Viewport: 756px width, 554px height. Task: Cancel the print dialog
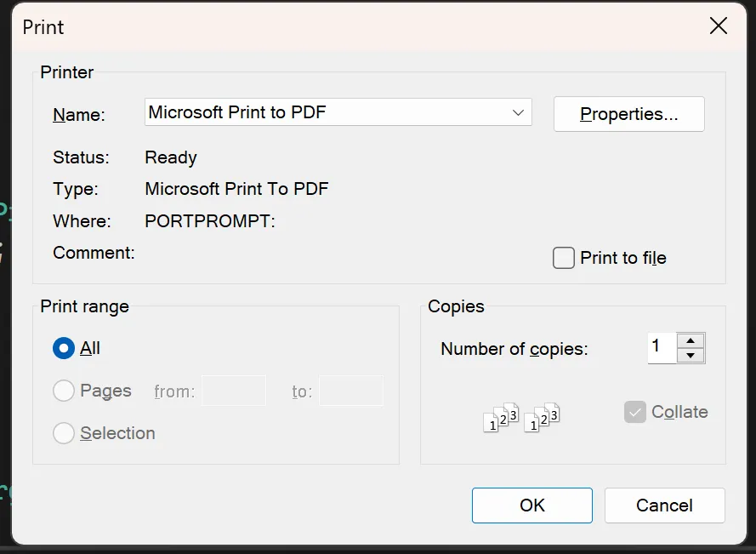(x=664, y=505)
